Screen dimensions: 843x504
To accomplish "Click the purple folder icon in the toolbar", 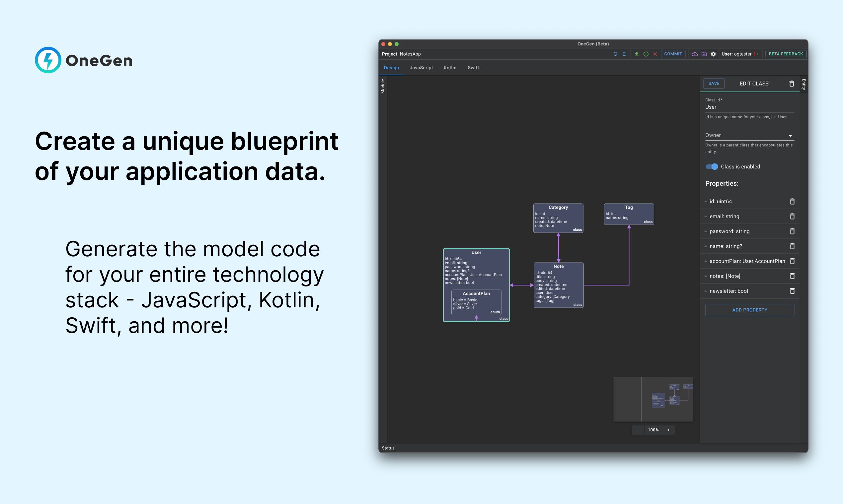I will pos(704,54).
